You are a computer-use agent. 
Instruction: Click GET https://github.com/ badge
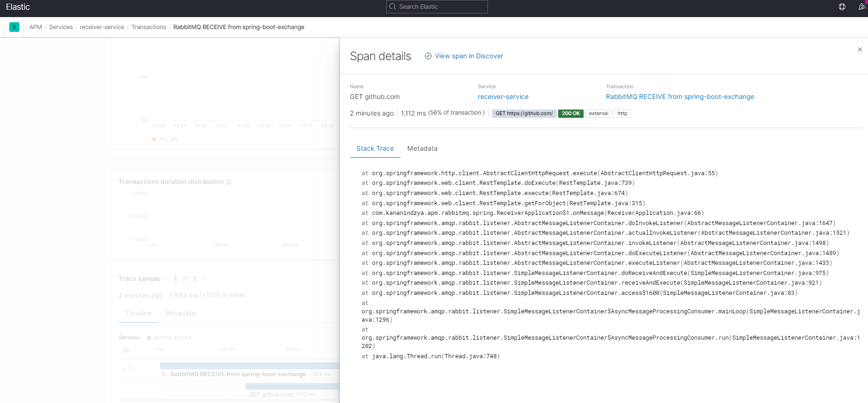coord(524,113)
